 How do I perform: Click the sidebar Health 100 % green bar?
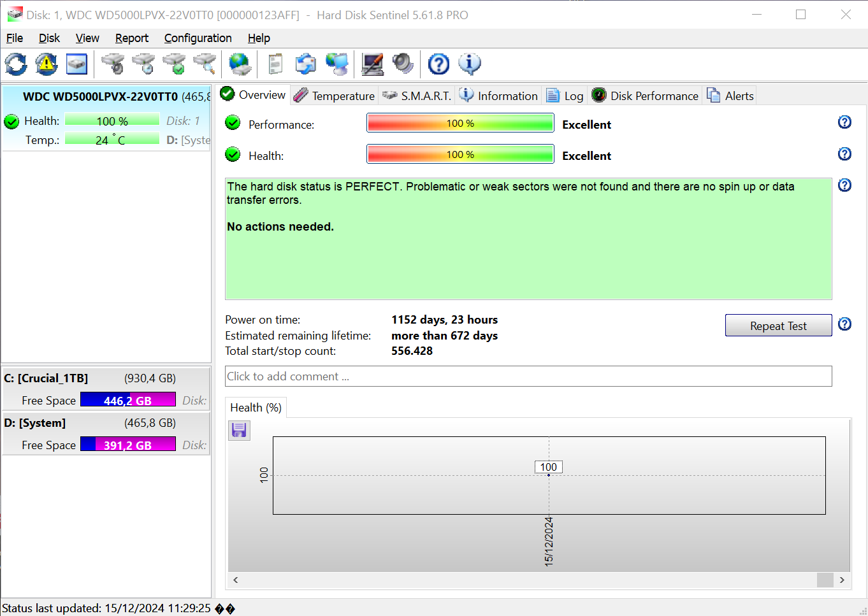point(112,120)
